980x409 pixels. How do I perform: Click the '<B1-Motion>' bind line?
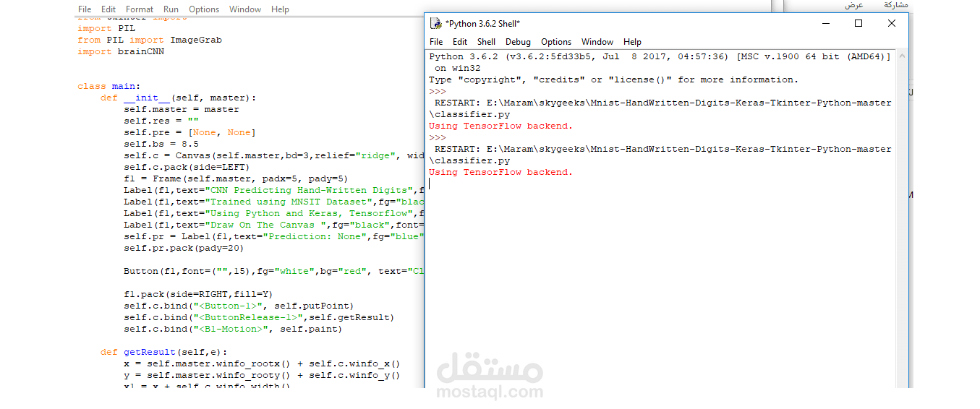click(x=234, y=329)
